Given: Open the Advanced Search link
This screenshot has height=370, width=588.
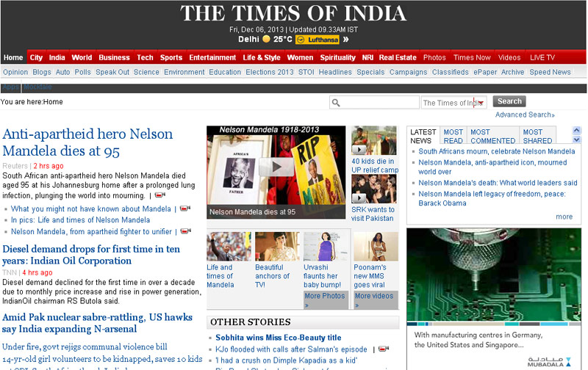Looking at the screenshot, I should point(525,115).
